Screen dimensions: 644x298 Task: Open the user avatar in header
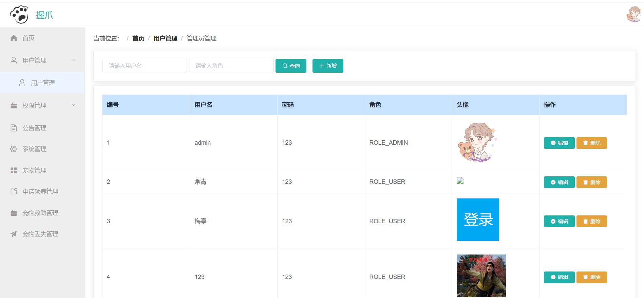click(x=633, y=15)
